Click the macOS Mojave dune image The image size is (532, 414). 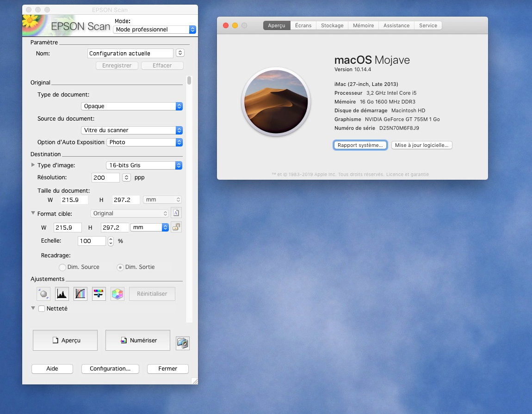pyautogui.click(x=276, y=102)
